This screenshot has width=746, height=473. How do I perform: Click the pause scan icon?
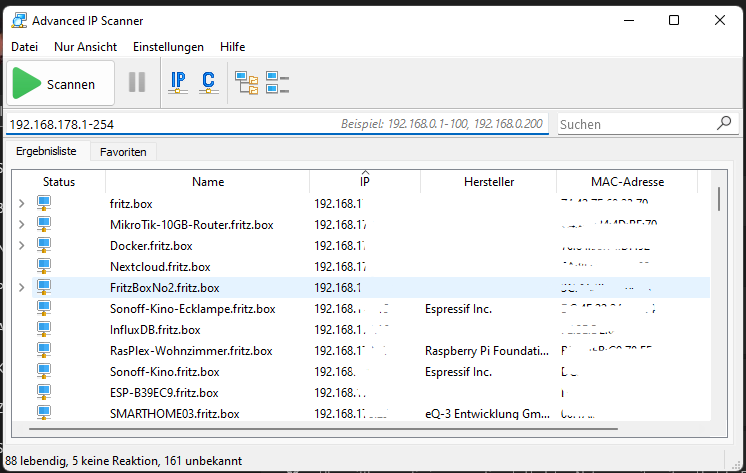(x=137, y=82)
